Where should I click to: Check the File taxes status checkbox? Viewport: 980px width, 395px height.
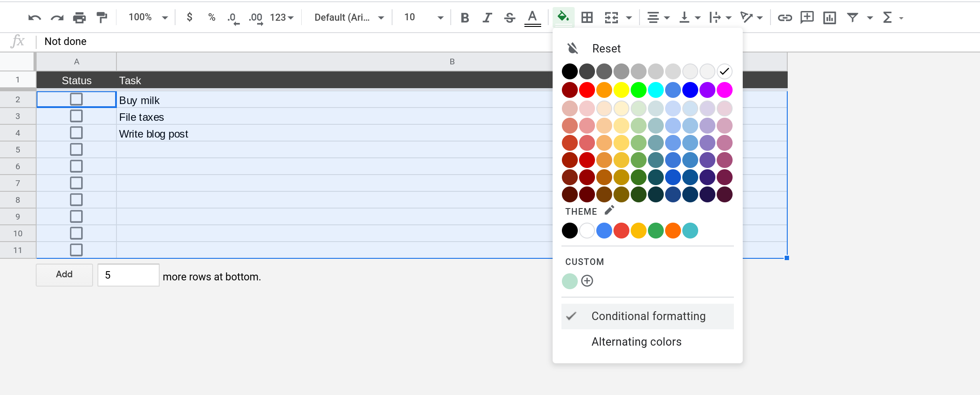76,116
